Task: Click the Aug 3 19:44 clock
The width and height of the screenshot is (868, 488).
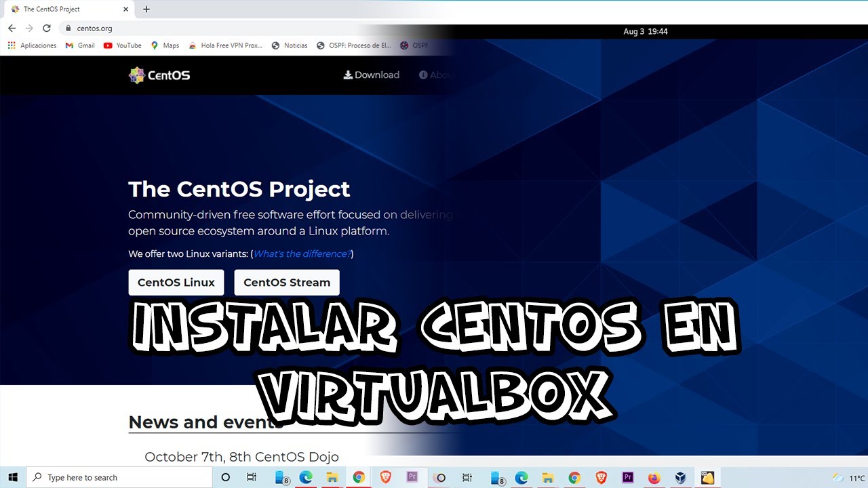Action: click(x=646, y=32)
